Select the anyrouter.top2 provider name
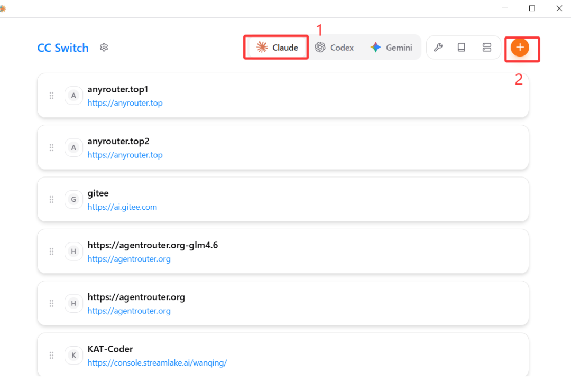 tap(118, 141)
